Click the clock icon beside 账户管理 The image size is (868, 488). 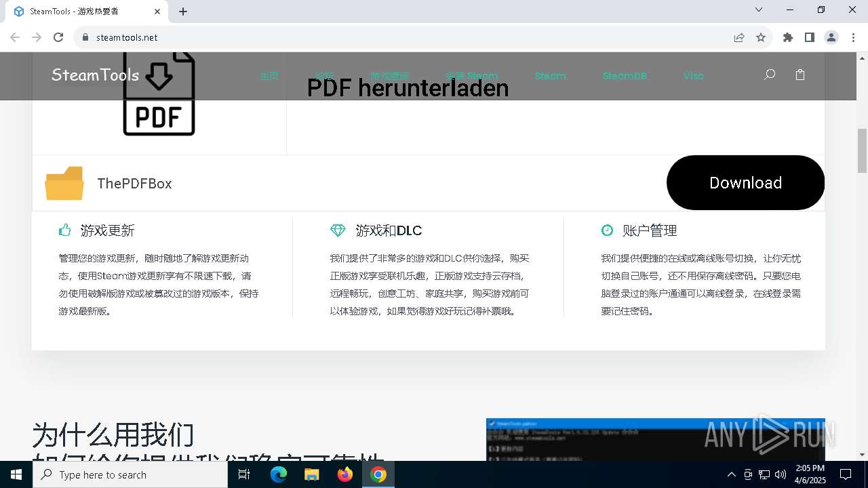607,230
